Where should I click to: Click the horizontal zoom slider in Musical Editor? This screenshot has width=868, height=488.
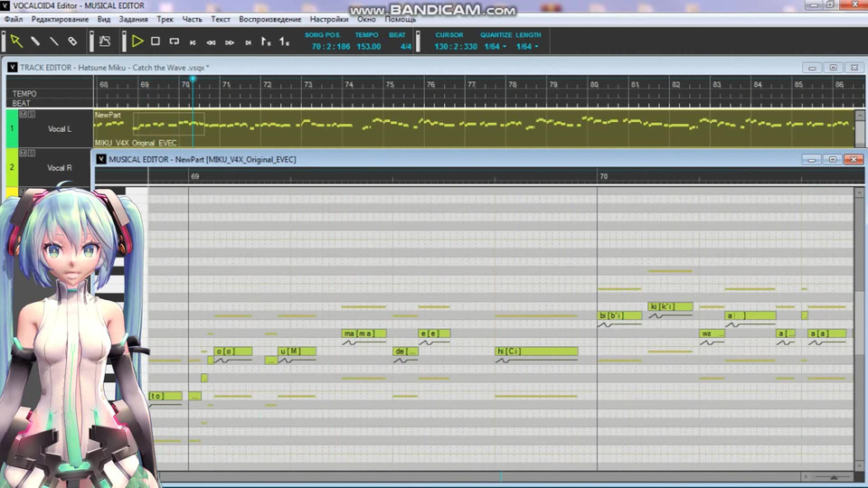click(833, 476)
